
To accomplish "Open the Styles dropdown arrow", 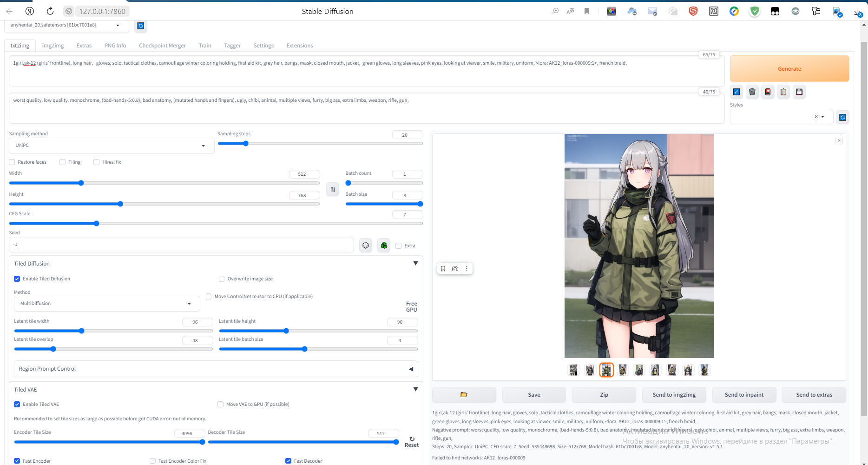I will click(823, 117).
